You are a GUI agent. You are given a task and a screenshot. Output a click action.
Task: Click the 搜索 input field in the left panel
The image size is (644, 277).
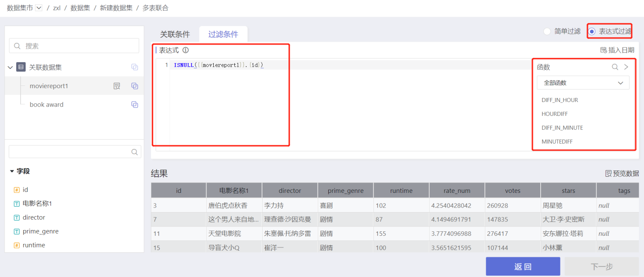(x=74, y=46)
